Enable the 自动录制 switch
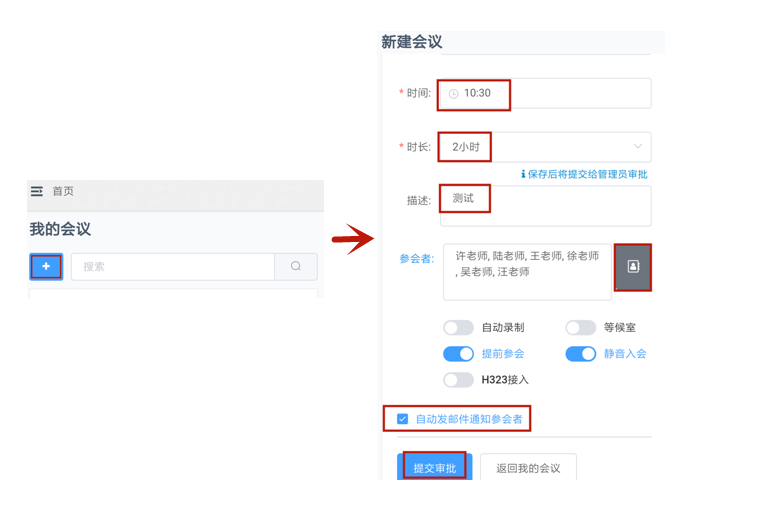Viewport: 769px width, 522px height. coord(458,328)
